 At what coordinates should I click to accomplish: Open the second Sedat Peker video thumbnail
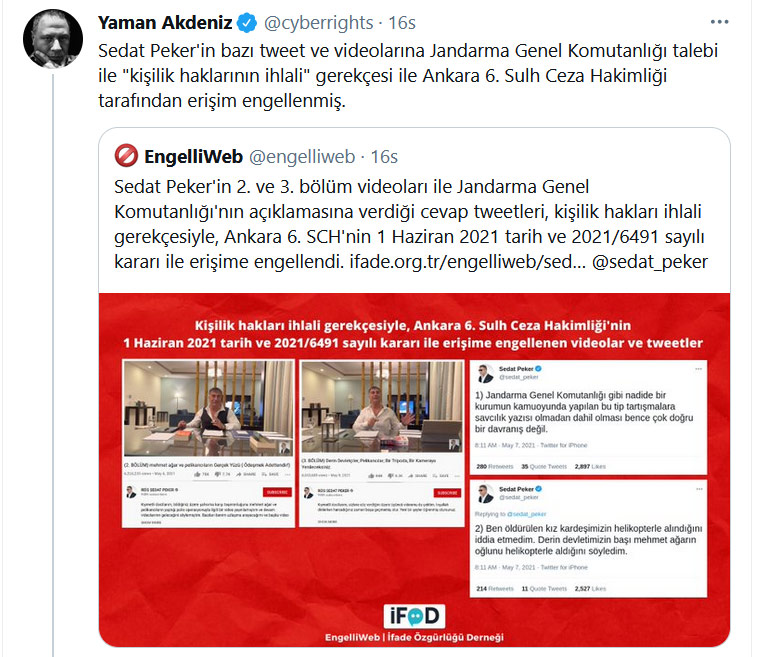click(381, 443)
